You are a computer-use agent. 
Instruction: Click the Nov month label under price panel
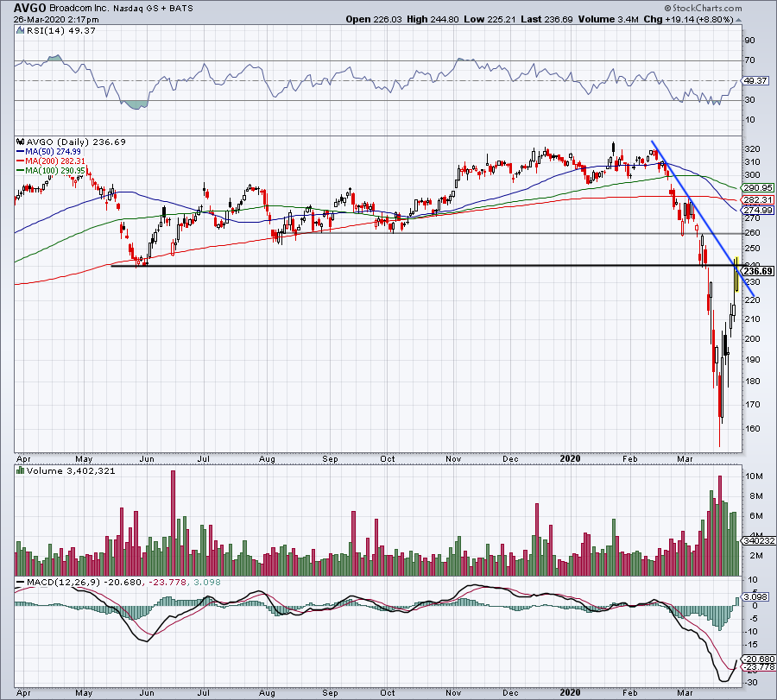coord(453,458)
